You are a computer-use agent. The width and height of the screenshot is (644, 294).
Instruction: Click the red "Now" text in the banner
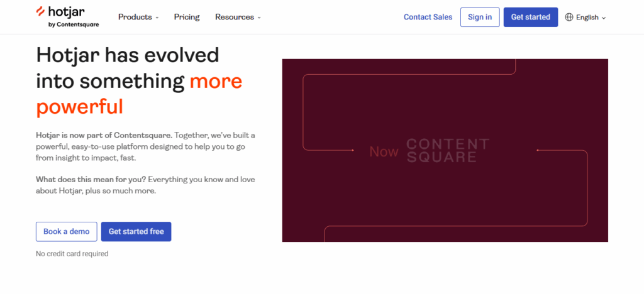click(x=384, y=151)
